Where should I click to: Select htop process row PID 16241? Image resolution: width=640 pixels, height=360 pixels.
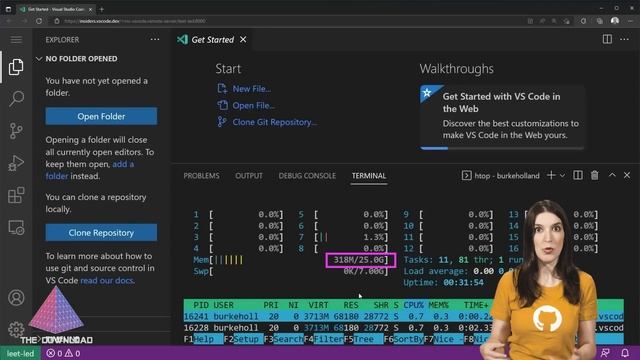click(403, 316)
